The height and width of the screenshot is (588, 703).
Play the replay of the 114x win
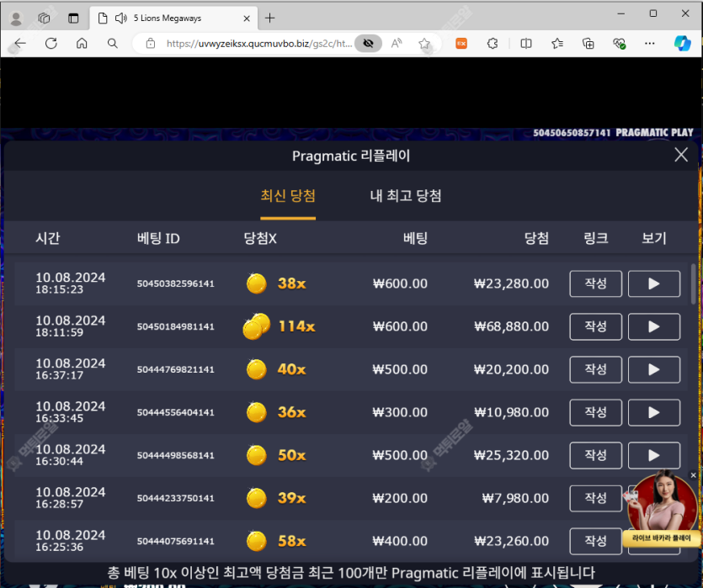654,326
